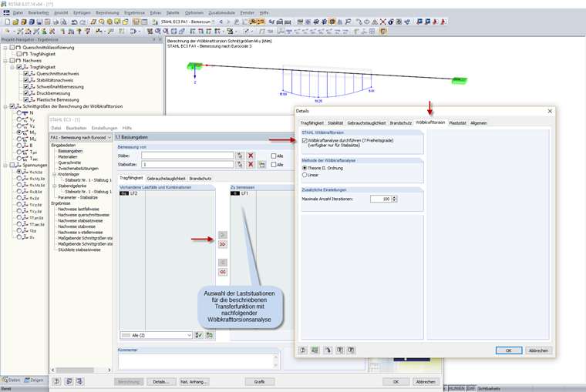Open Alle (2) filter dropdown
The height and width of the screenshot is (392, 586).
[x=189, y=335]
